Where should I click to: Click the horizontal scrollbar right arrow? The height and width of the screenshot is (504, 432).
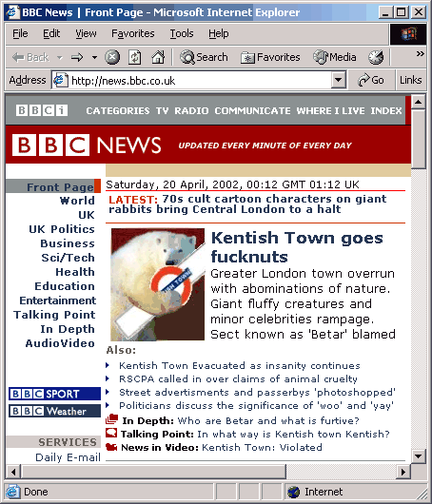pyautogui.click(x=403, y=473)
